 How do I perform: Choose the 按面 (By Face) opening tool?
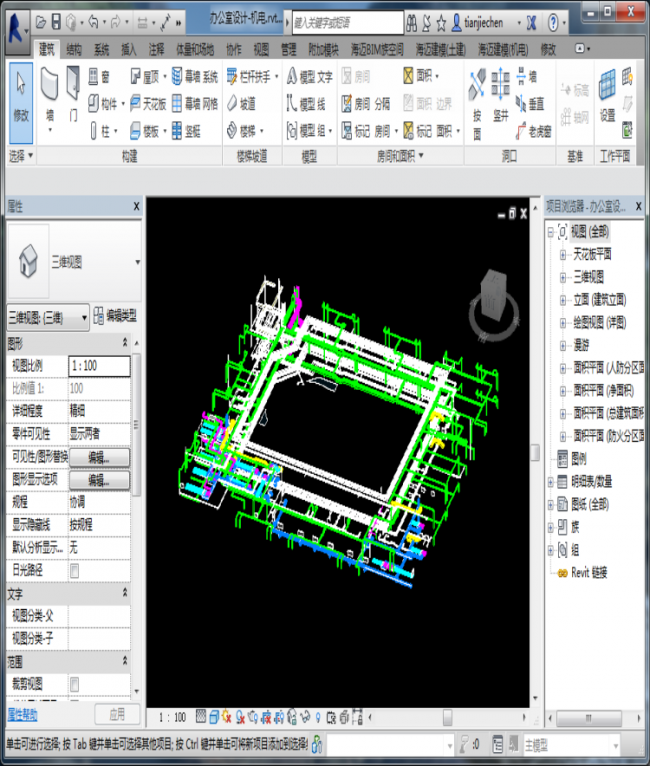pyautogui.click(x=477, y=98)
